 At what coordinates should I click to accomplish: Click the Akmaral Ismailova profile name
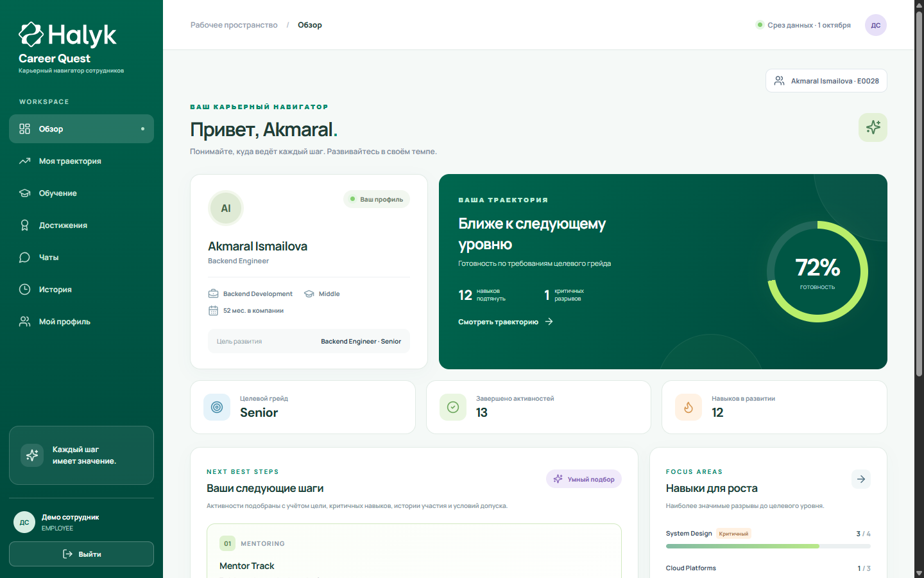pyautogui.click(x=257, y=246)
